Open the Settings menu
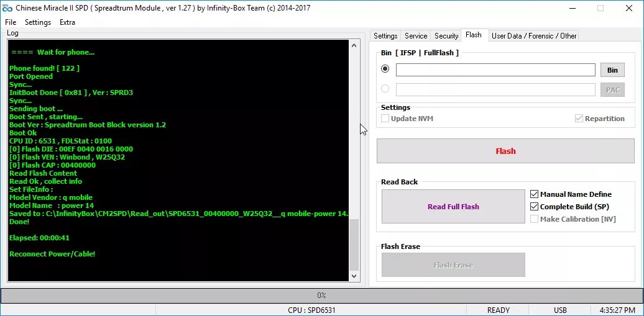This screenshot has height=316, width=644. [x=38, y=22]
